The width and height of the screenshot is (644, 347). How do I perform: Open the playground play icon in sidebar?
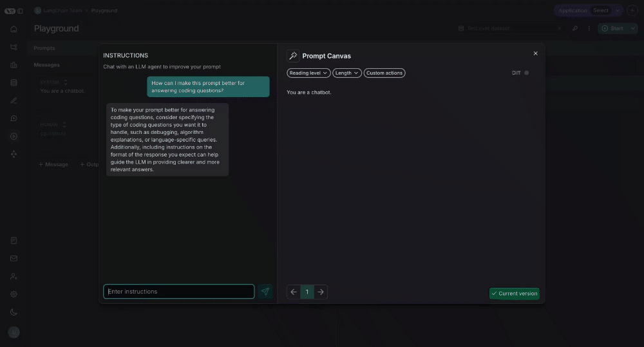(14, 136)
